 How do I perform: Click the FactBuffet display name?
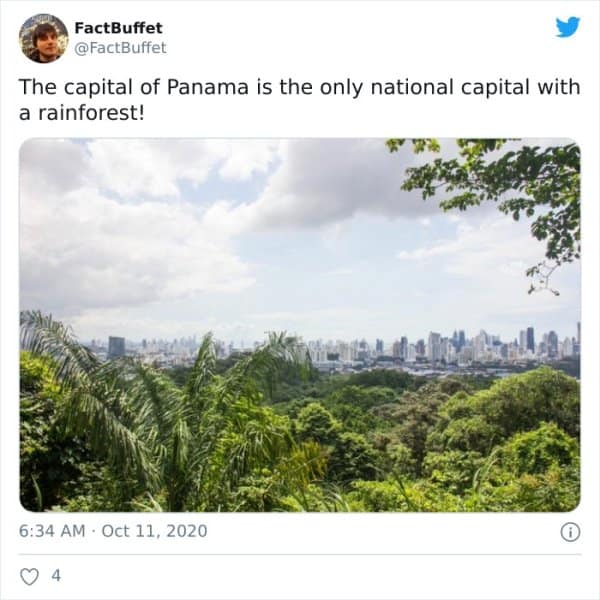point(118,27)
